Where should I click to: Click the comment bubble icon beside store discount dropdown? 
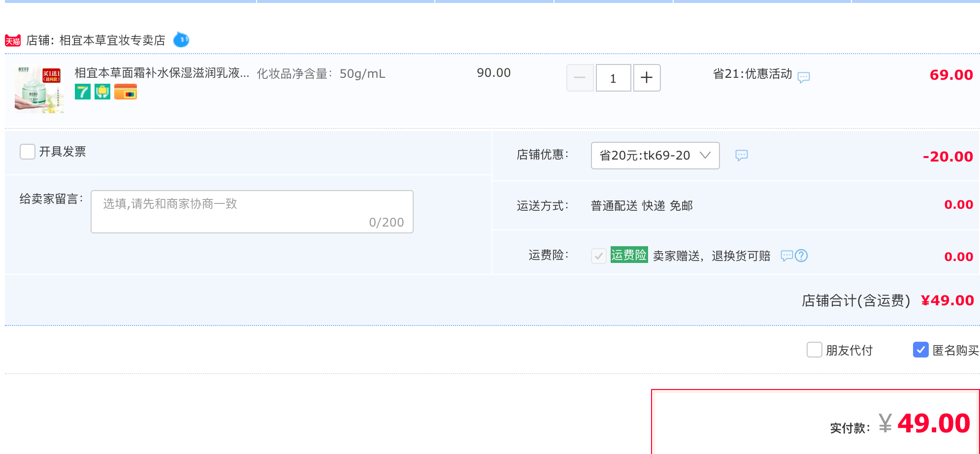[741, 156]
